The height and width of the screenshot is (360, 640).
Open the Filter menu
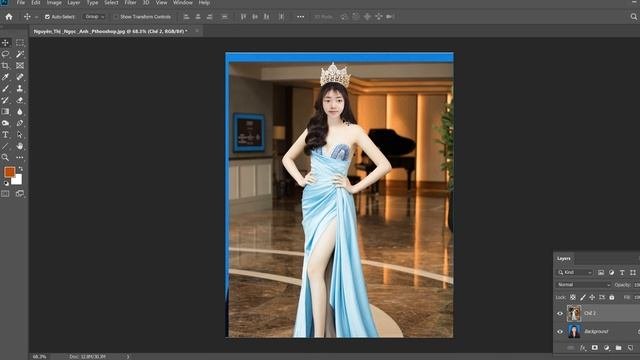point(130,2)
